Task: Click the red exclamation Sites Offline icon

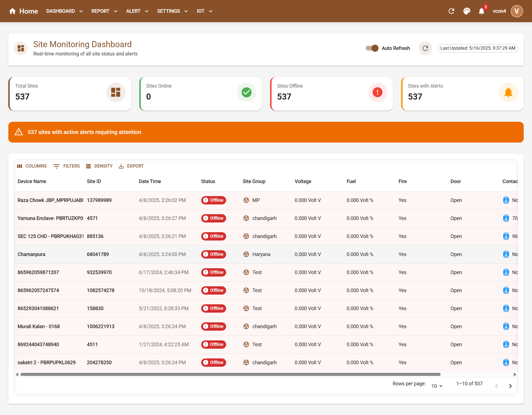Action: tap(377, 92)
